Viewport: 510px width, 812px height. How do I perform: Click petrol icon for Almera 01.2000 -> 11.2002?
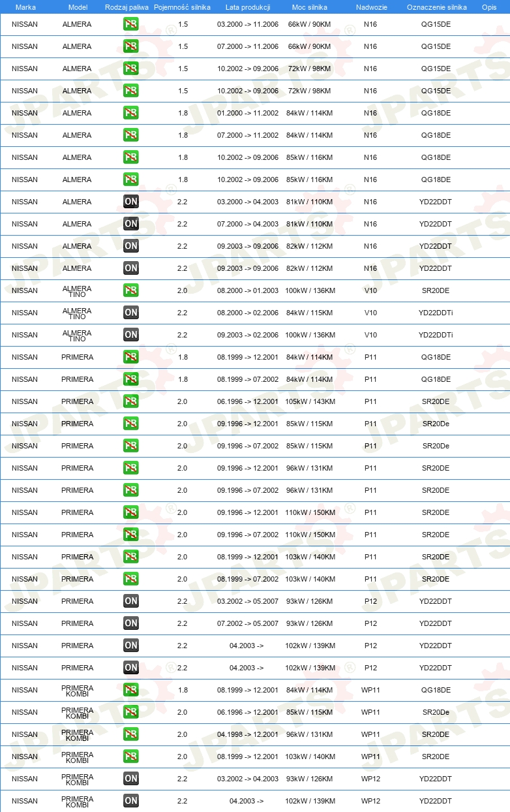click(x=131, y=113)
